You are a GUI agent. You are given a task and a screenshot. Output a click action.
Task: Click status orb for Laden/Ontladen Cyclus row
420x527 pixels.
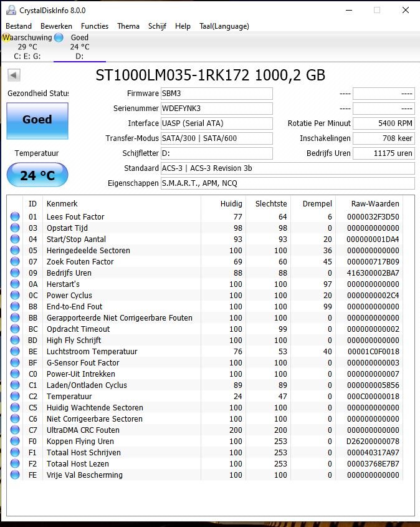(15, 385)
